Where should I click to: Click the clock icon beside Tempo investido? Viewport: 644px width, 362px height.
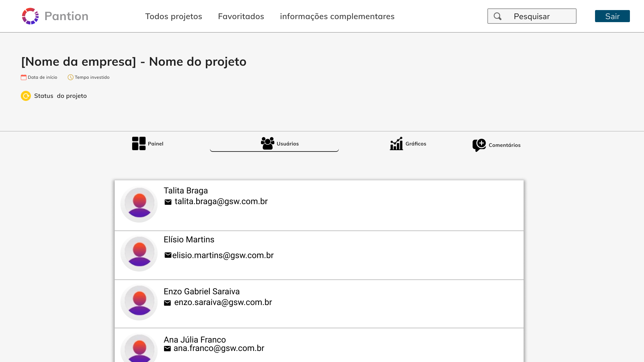point(70,77)
